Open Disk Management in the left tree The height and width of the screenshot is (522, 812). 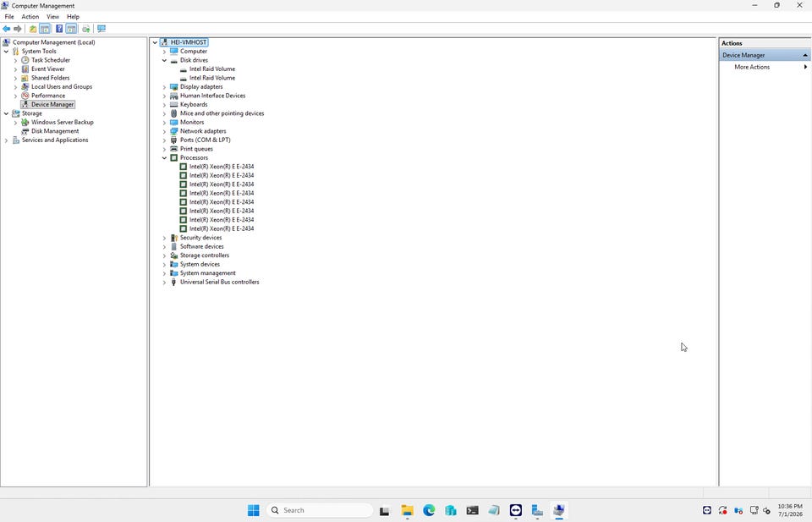pos(55,131)
